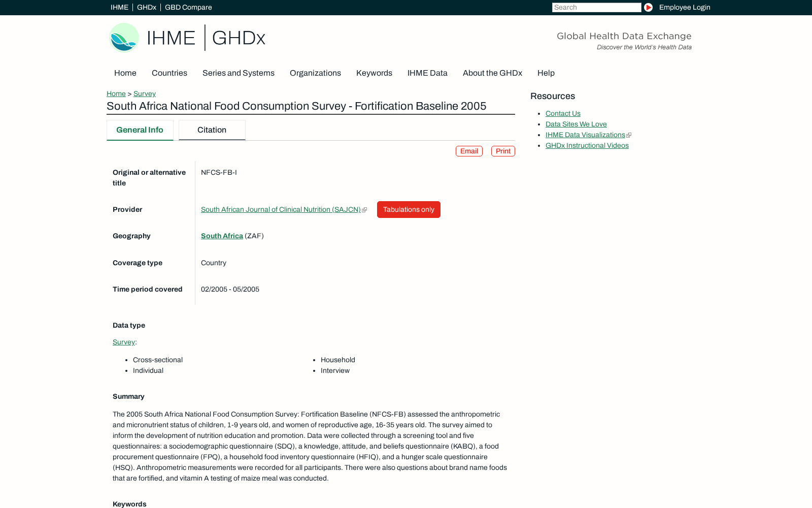Click the Resources sidebar heading
The width and height of the screenshot is (812, 508).
coord(553,96)
